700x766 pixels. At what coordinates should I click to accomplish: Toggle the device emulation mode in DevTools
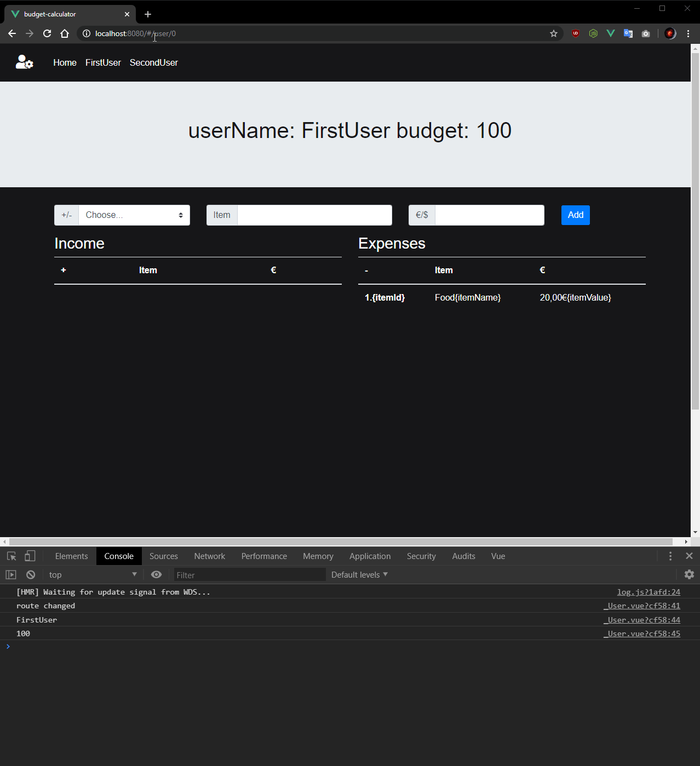tap(30, 556)
